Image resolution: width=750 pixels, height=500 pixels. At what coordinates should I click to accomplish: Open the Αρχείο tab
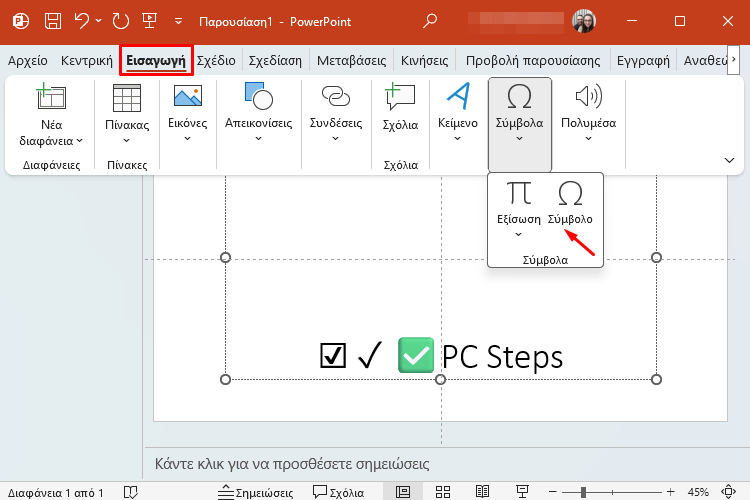pyautogui.click(x=28, y=61)
